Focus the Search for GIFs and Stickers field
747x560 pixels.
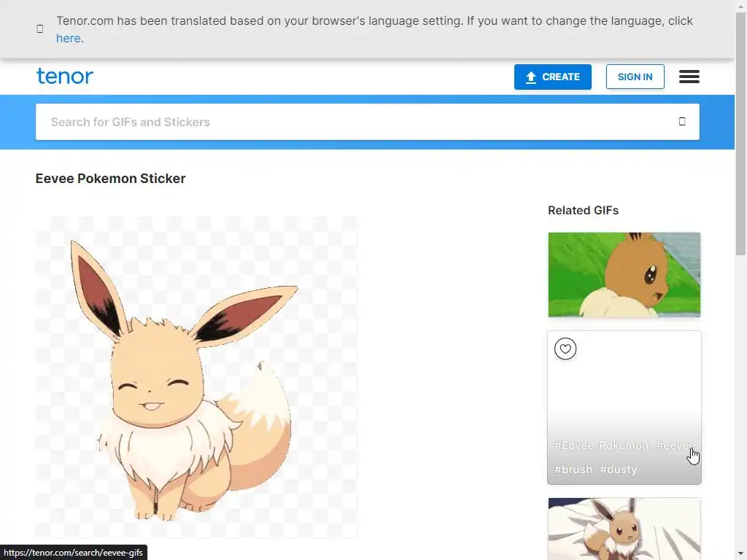point(368,122)
